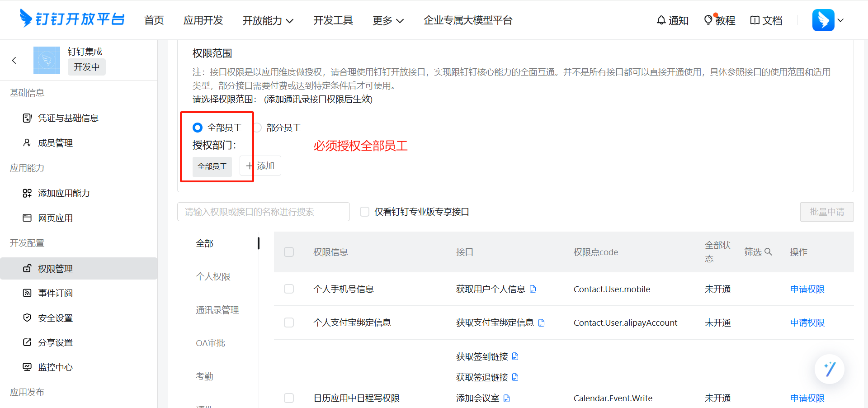Open document icon beside 获取支付宝绑定信息

pyautogui.click(x=542, y=323)
